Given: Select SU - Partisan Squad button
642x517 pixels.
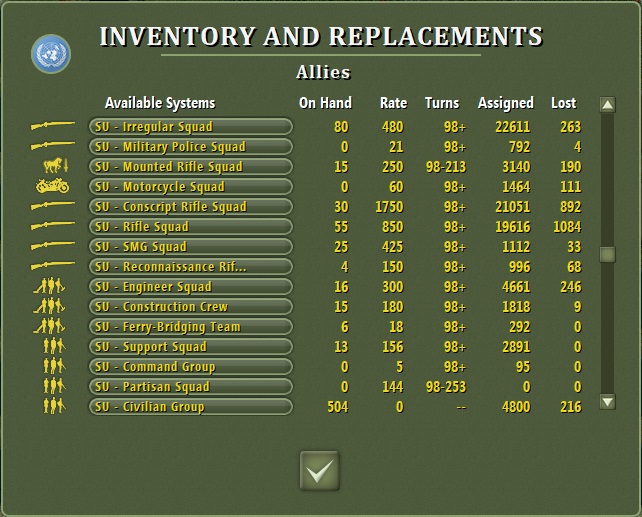Looking at the screenshot, I should coord(191,387).
